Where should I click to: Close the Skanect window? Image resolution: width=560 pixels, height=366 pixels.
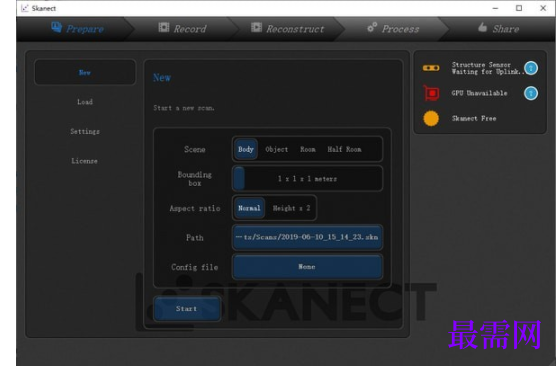(x=543, y=8)
